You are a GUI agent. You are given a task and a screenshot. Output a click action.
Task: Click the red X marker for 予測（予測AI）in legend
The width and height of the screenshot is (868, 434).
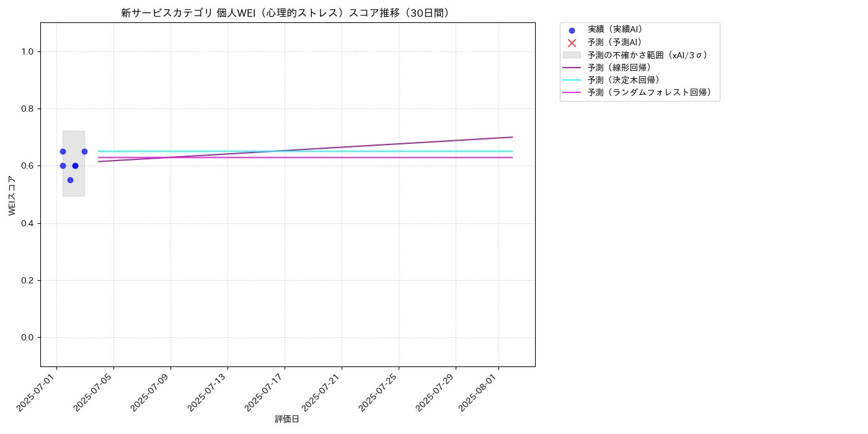[x=572, y=43]
